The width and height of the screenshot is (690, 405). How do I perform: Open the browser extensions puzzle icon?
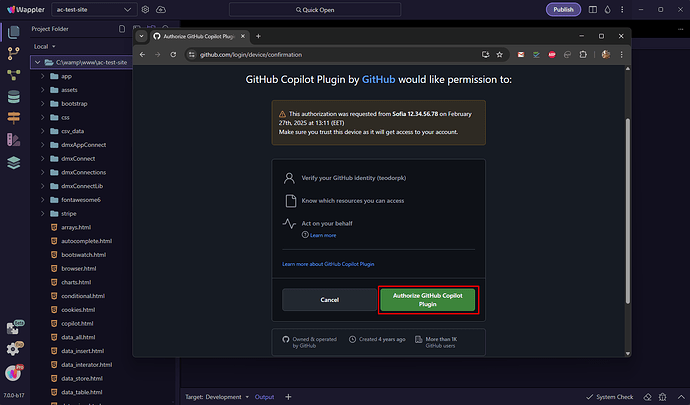pos(583,55)
